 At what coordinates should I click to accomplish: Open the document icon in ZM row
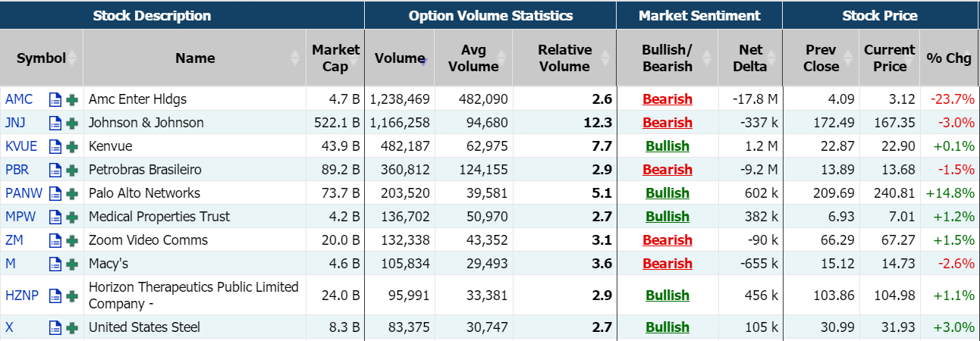pos(55,240)
